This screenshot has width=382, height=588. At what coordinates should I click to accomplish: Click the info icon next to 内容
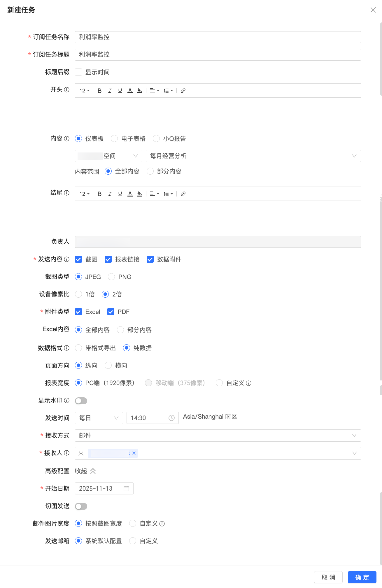[67, 138]
